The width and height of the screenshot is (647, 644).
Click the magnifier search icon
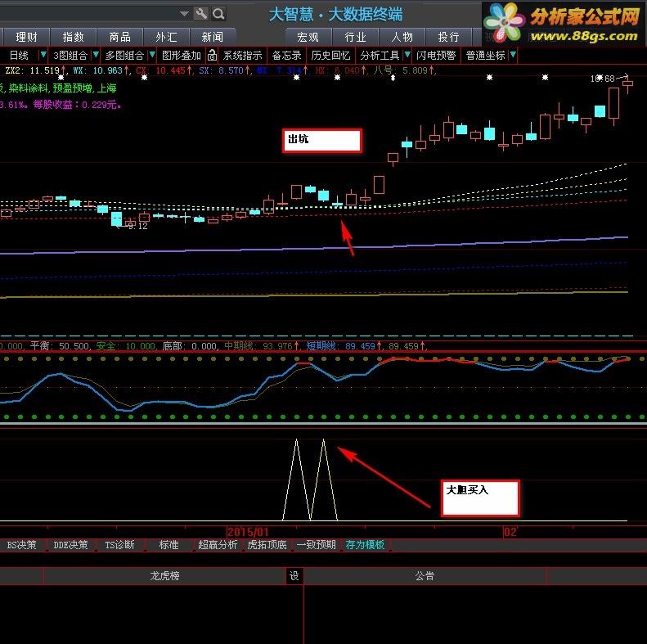(218, 14)
